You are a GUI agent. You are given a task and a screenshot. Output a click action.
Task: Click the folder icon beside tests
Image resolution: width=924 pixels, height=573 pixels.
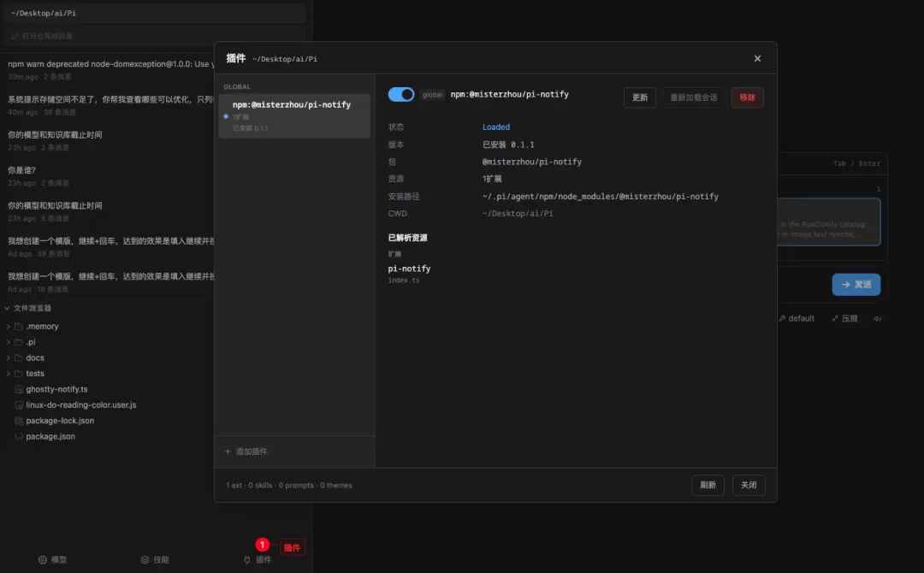pos(18,374)
